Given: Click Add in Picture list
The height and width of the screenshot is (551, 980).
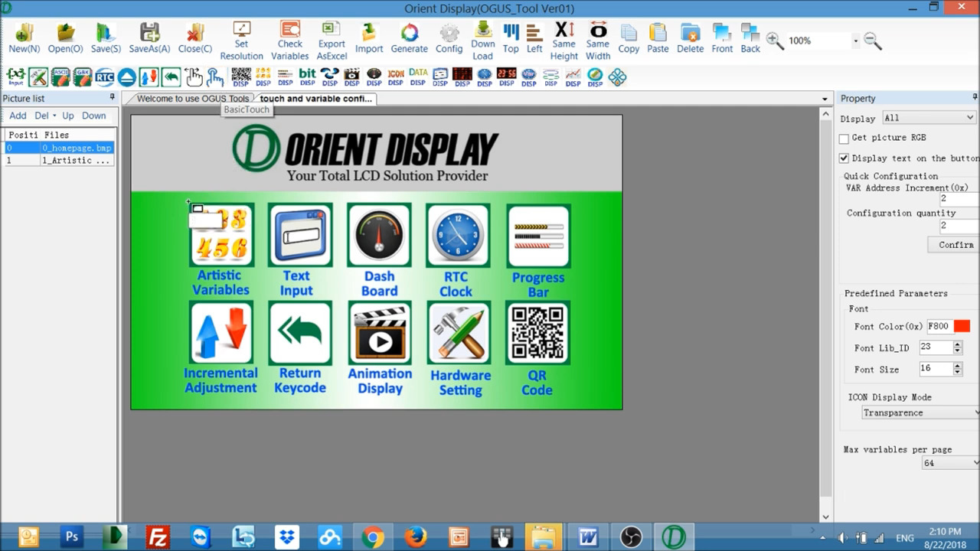Looking at the screenshot, I should pyautogui.click(x=18, y=116).
